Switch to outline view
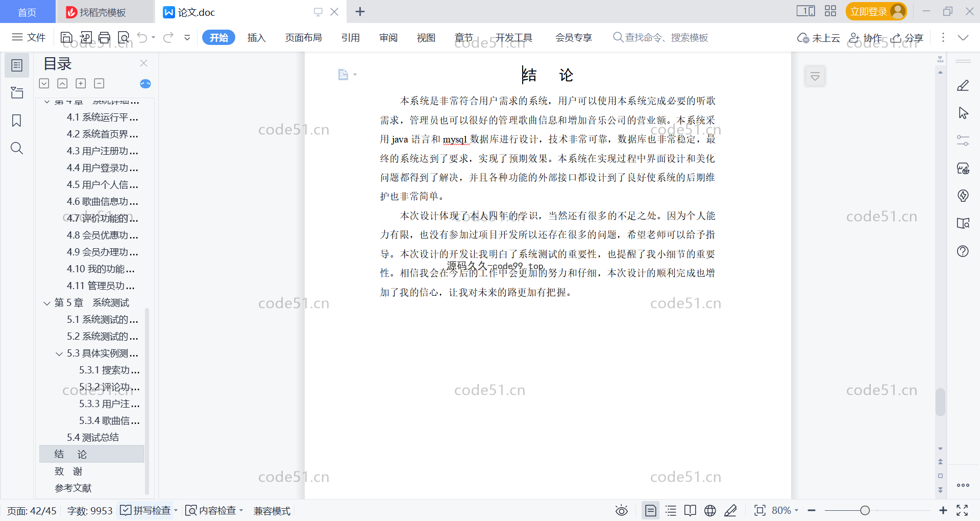 [x=671, y=510]
